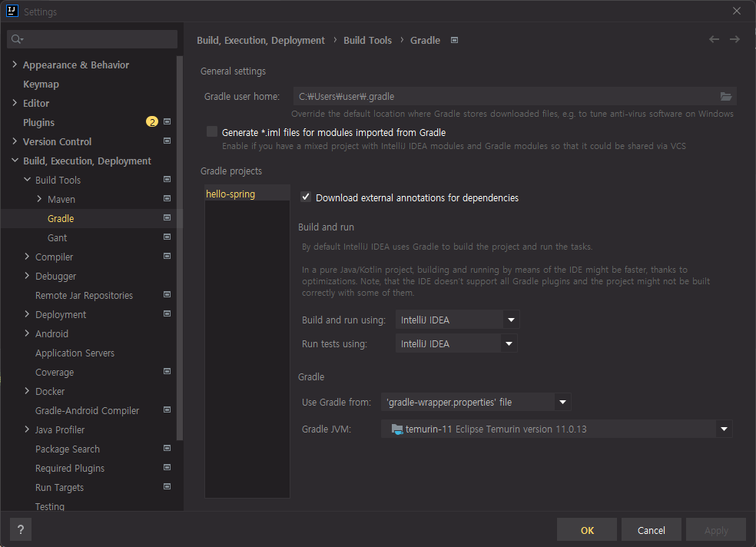Image resolution: width=756 pixels, height=547 pixels.
Task: Enable Generate *.iml files for modules checkbox
Action: coord(211,131)
